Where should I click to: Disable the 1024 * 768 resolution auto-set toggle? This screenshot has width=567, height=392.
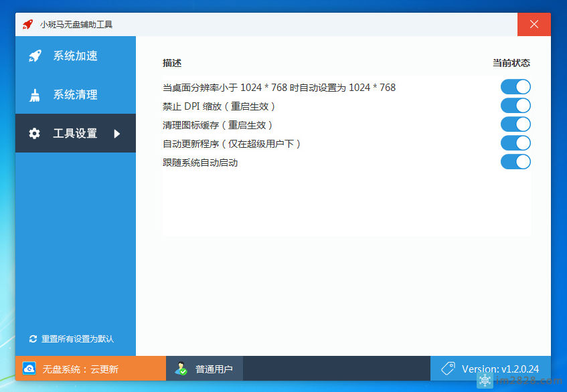[515, 87]
